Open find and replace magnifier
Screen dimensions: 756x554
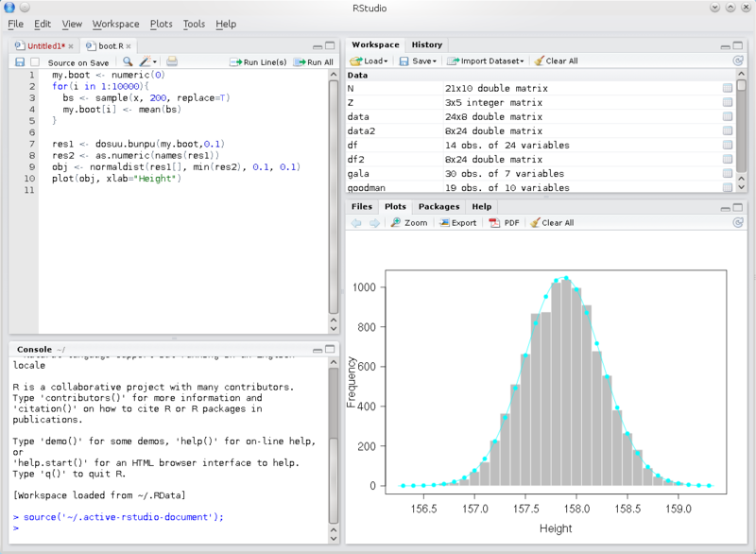[128, 61]
